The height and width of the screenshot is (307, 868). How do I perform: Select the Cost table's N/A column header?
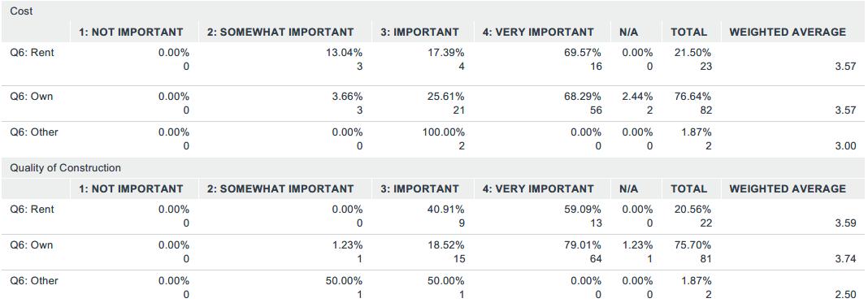(x=629, y=32)
